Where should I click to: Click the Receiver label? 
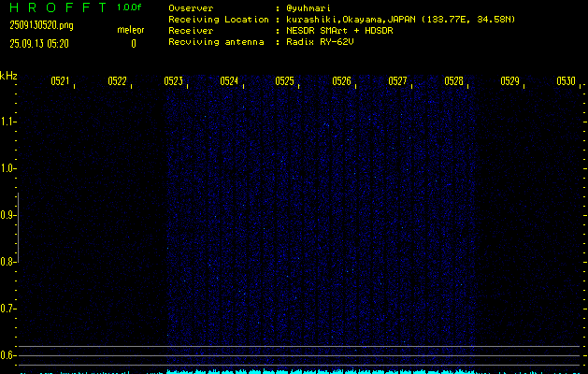[x=191, y=31]
